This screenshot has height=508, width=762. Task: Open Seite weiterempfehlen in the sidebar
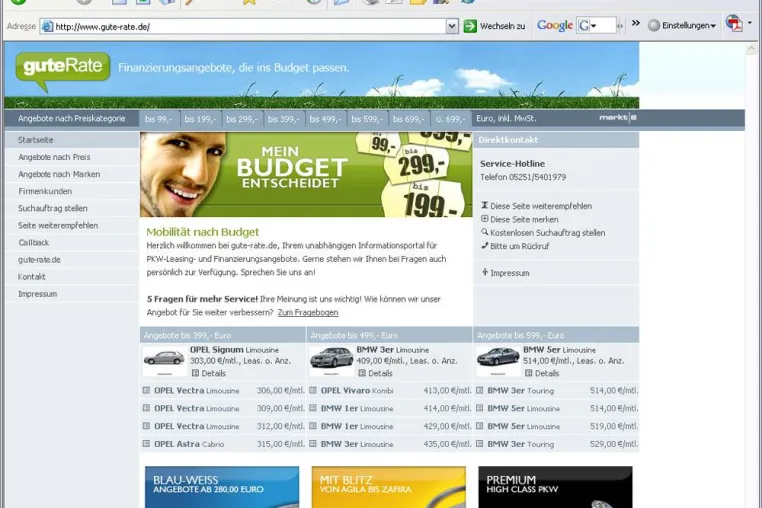click(71, 225)
